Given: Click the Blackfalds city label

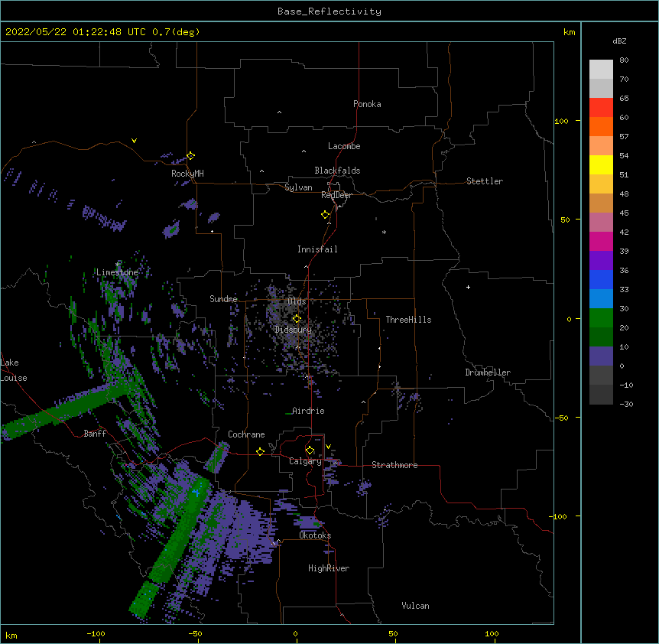Looking at the screenshot, I should pyautogui.click(x=337, y=171).
